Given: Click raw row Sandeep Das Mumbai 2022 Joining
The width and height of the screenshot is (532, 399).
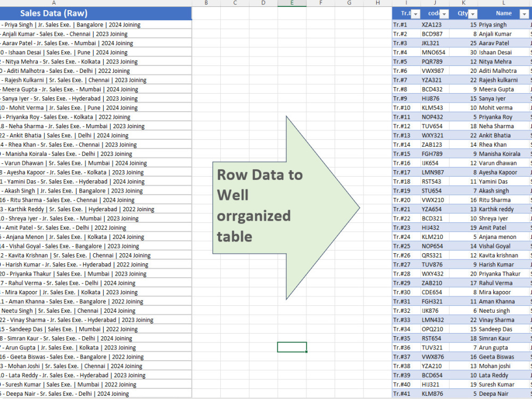Looking at the screenshot, I should tap(96, 329).
